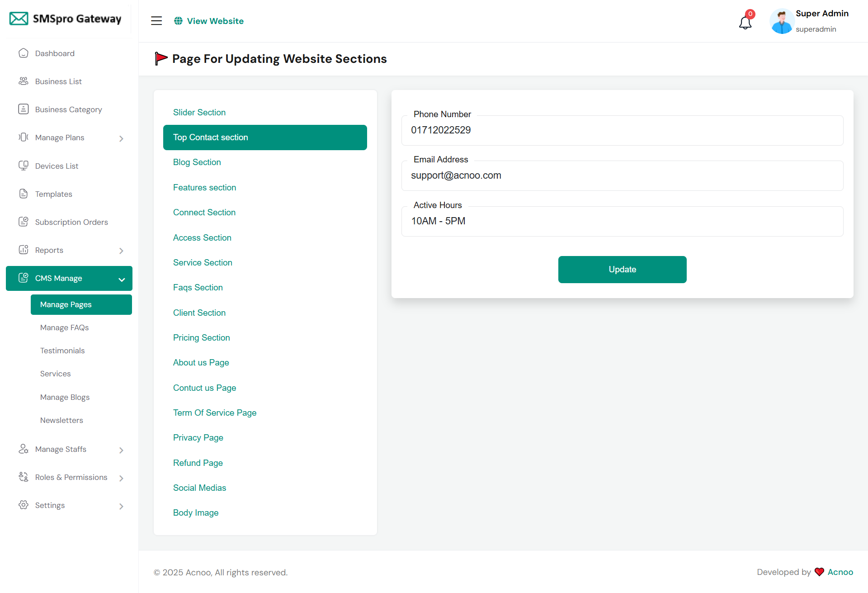Expand Roles & Permissions submenu arrow
Viewport: 868px width, 593px height.
121,478
